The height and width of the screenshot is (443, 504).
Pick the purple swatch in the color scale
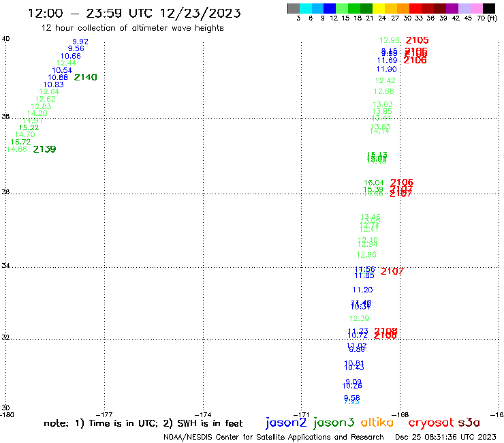(452, 8)
